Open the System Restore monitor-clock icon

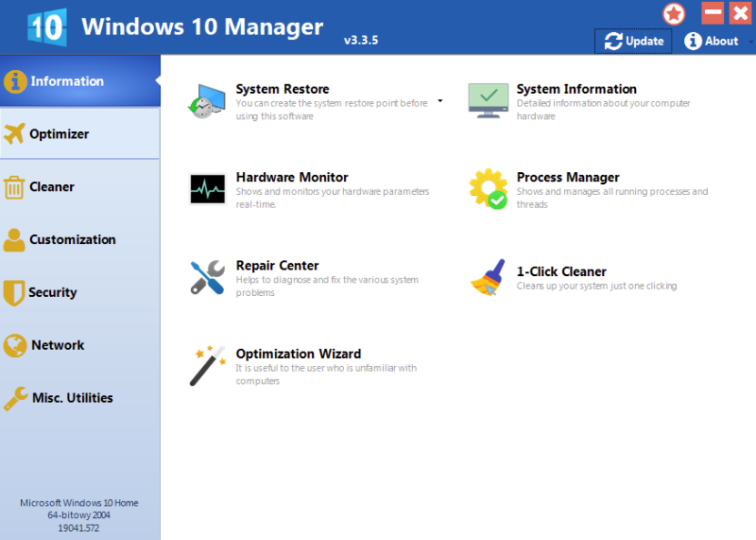point(207,101)
